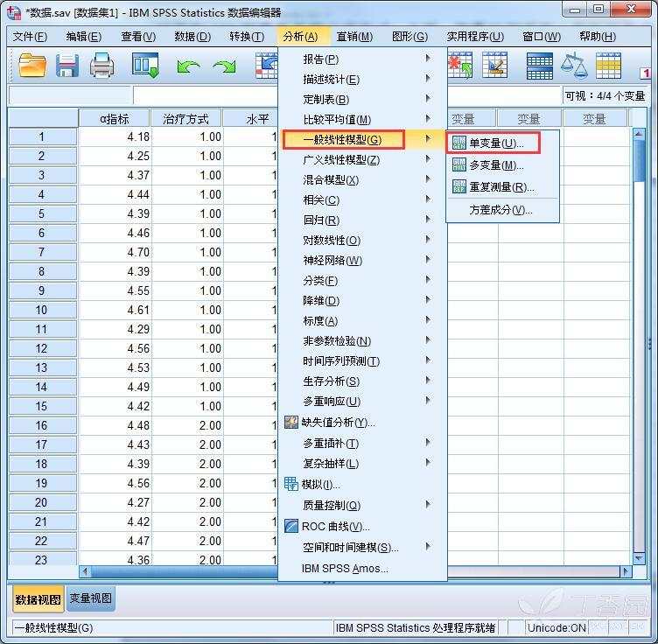Viewport: 658px width, 644px height.
Task: Click the 治疗方式 column header
Action: [x=185, y=119]
